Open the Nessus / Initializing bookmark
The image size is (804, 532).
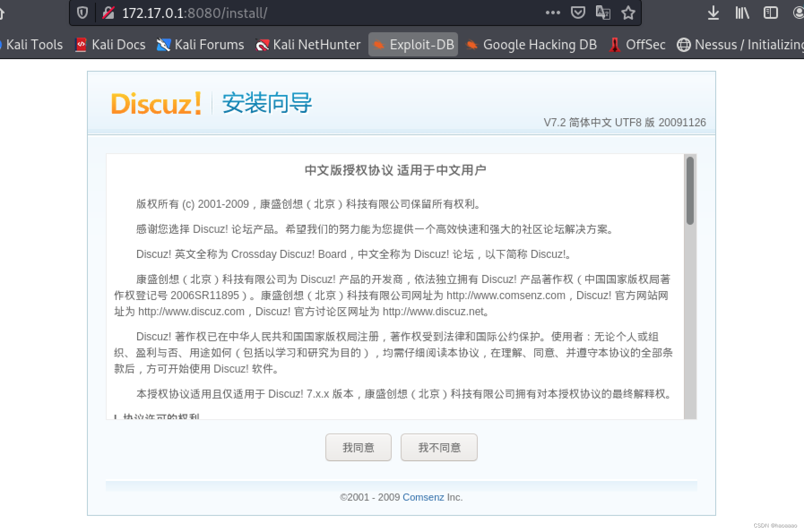740,44
